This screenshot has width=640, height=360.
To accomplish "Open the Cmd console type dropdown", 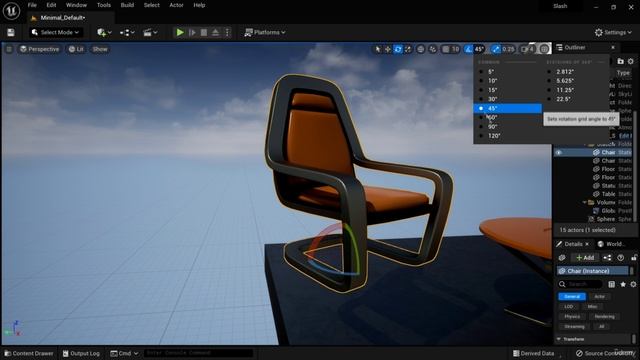I will (x=124, y=353).
